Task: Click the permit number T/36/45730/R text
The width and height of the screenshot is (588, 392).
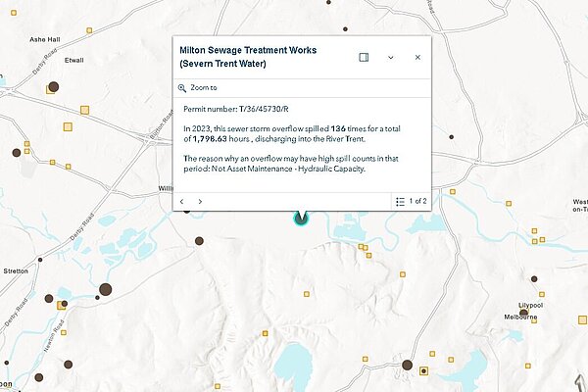Action: [264, 109]
